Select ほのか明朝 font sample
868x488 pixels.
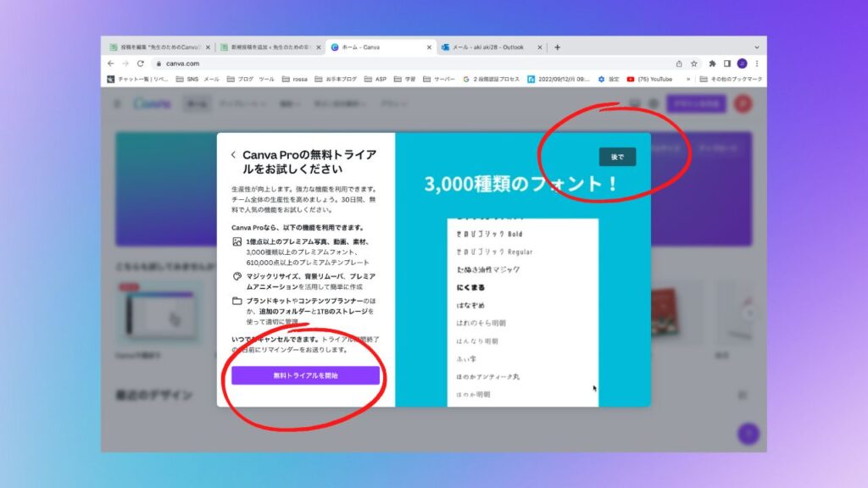473,395
